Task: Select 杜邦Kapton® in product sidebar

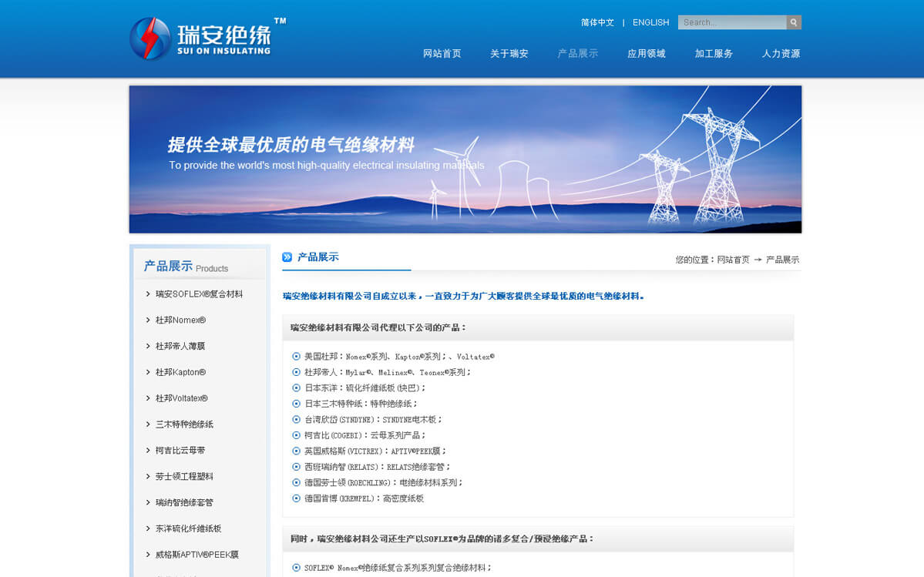Action: point(180,373)
